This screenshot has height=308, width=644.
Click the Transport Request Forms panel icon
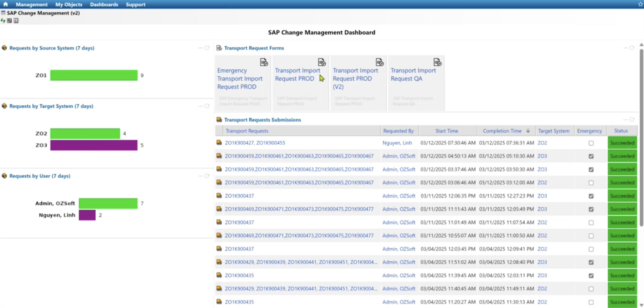pyautogui.click(x=219, y=48)
